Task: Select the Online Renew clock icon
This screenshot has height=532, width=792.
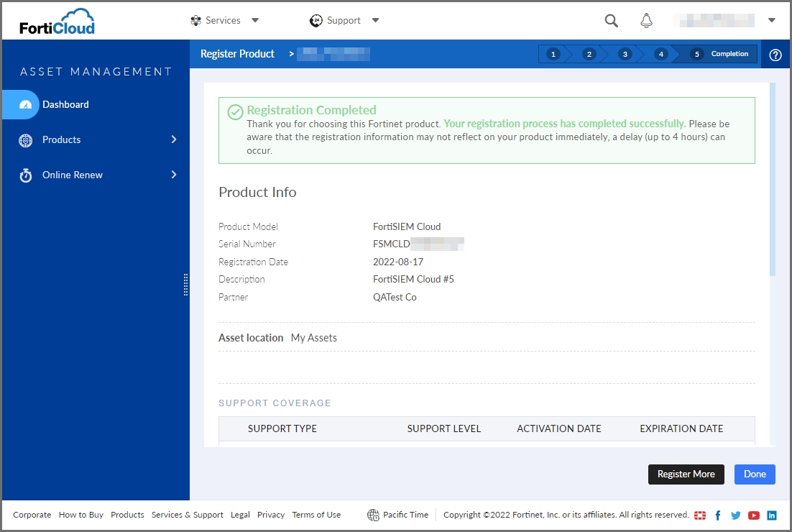Action: 27,175
